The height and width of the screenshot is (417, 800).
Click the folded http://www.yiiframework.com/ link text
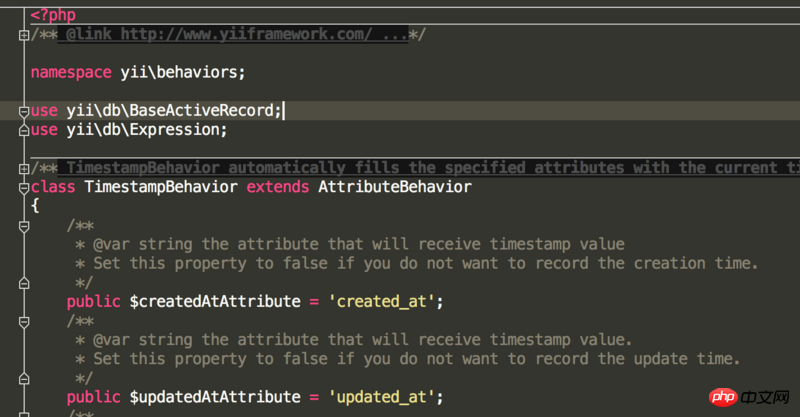tap(246, 34)
